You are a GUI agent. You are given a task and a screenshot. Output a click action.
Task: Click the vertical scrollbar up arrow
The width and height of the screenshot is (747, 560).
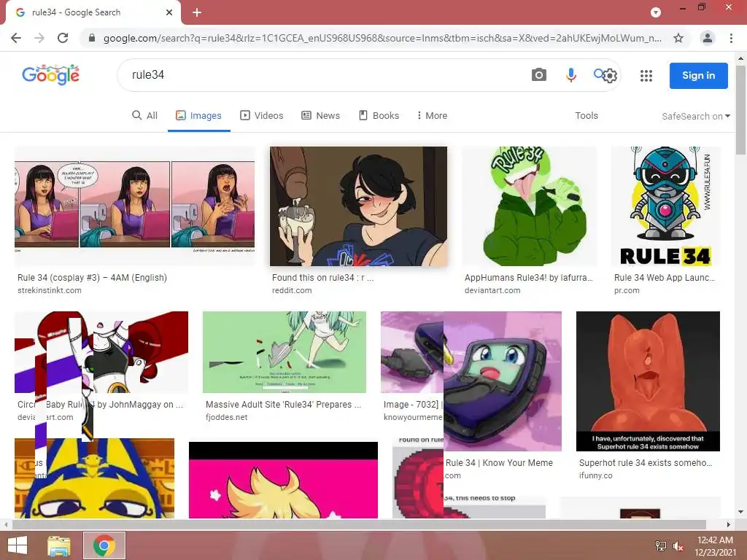(741, 58)
